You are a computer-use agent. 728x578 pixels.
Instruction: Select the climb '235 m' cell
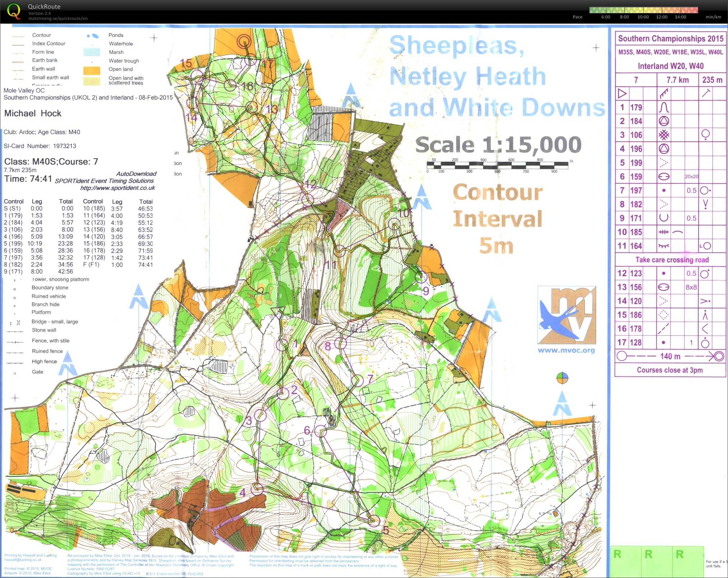[x=713, y=80]
